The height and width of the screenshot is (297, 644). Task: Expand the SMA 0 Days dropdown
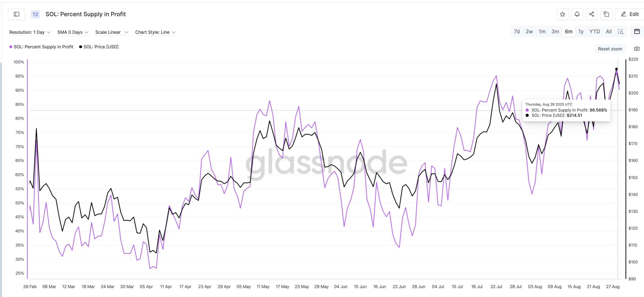[73, 32]
